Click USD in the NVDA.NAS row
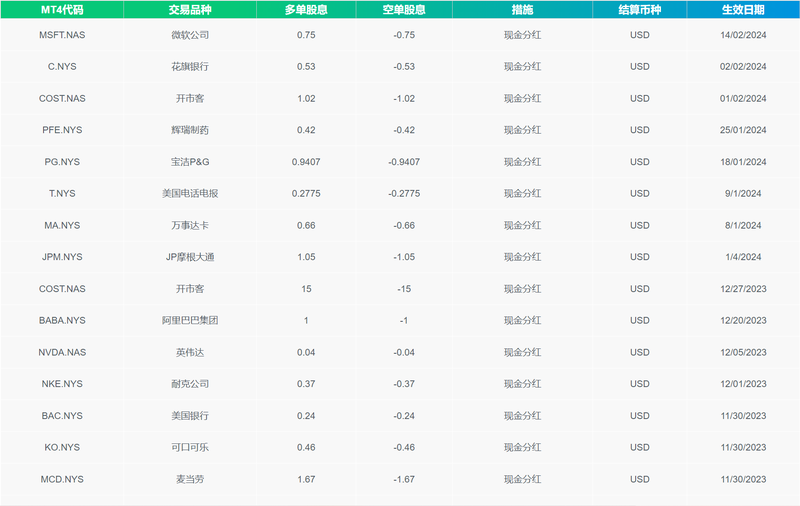Screen dimensions: 800x506 (640, 352)
